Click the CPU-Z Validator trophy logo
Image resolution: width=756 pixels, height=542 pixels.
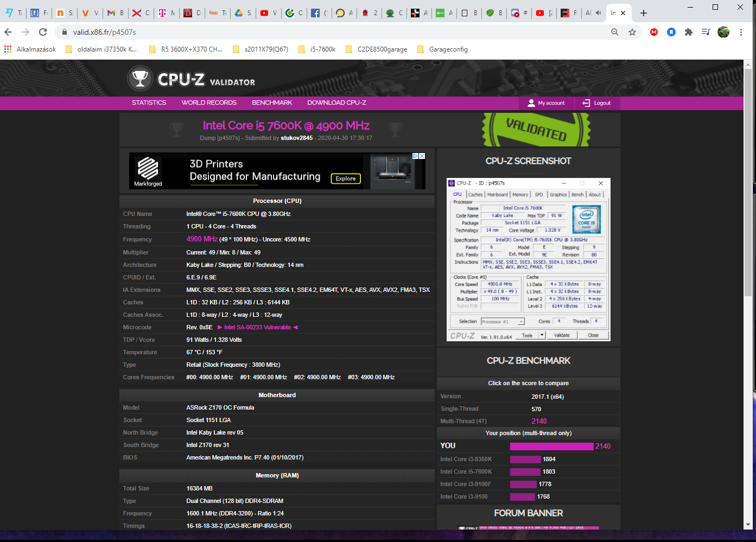click(140, 79)
